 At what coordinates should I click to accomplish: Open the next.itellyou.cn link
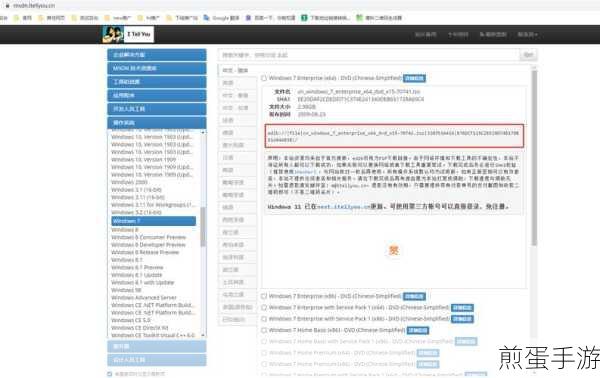[344, 207]
